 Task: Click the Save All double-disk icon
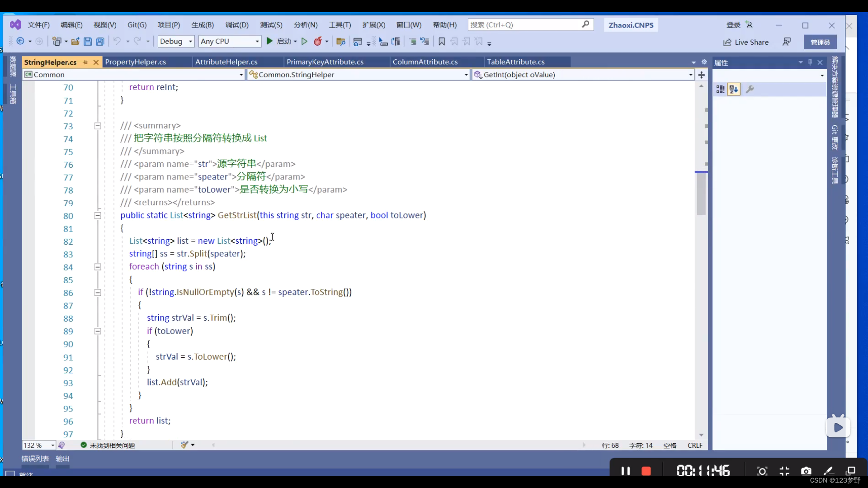100,41
